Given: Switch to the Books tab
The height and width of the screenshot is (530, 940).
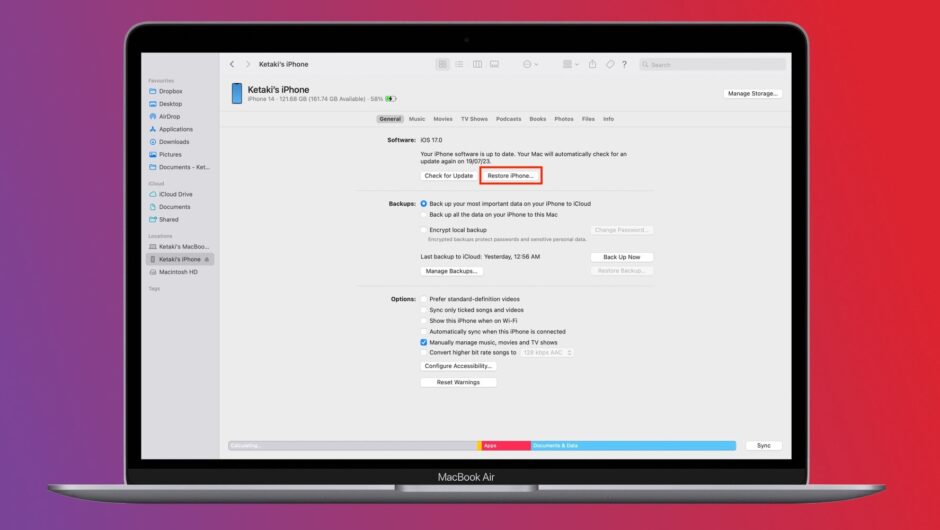Looking at the screenshot, I should point(538,119).
